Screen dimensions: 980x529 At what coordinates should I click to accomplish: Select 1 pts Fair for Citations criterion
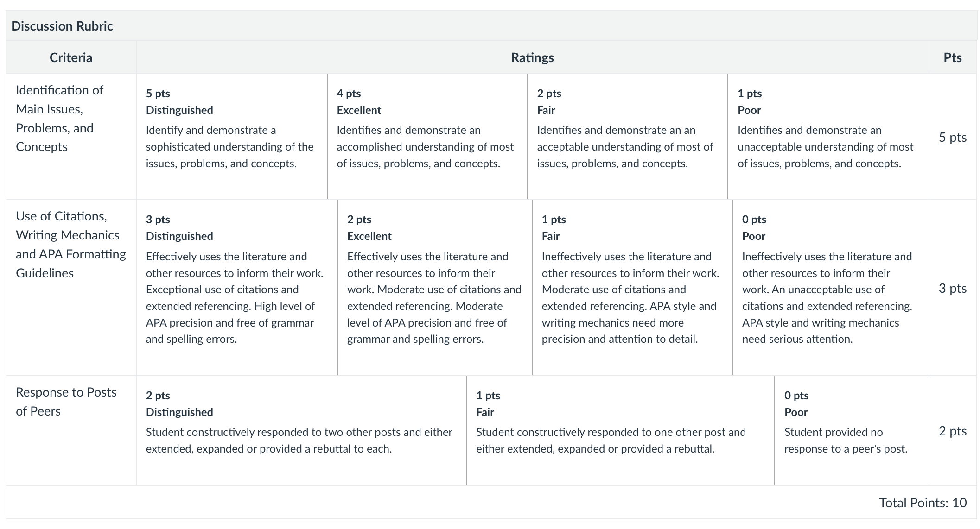coord(632,288)
